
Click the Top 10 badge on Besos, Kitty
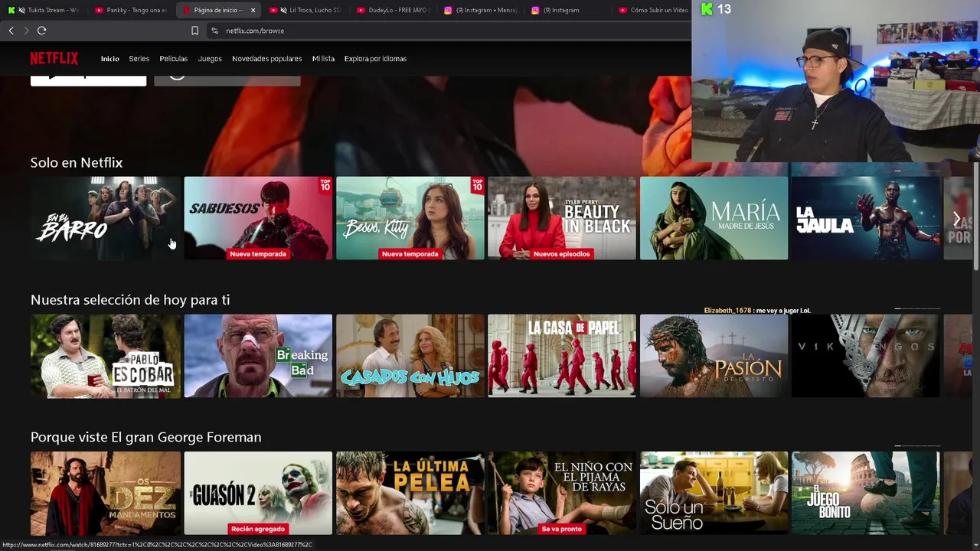[x=477, y=184]
